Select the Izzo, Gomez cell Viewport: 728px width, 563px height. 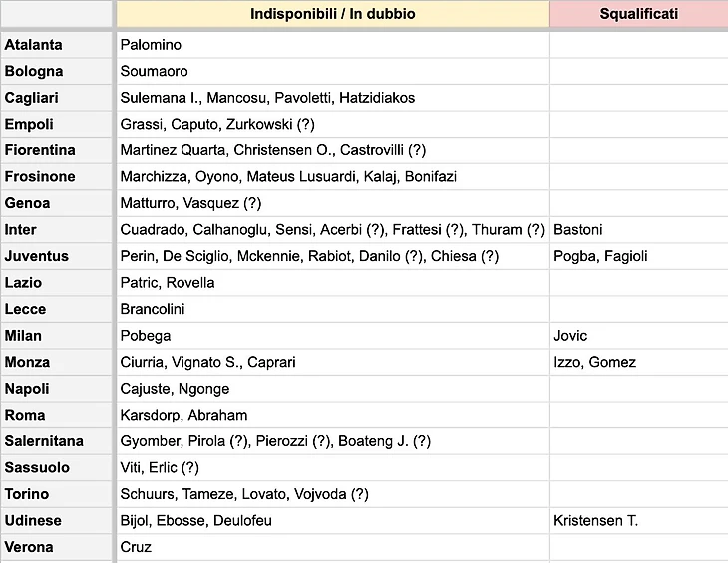(639, 362)
